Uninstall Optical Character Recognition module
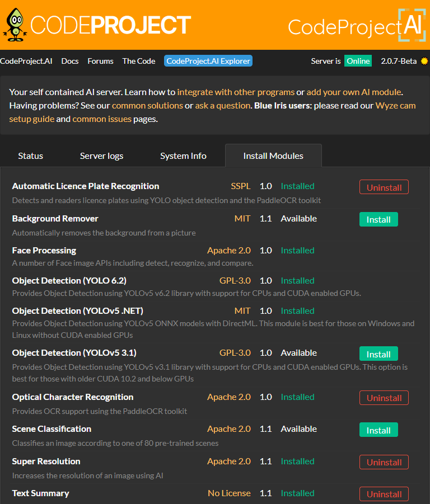 coord(384,398)
